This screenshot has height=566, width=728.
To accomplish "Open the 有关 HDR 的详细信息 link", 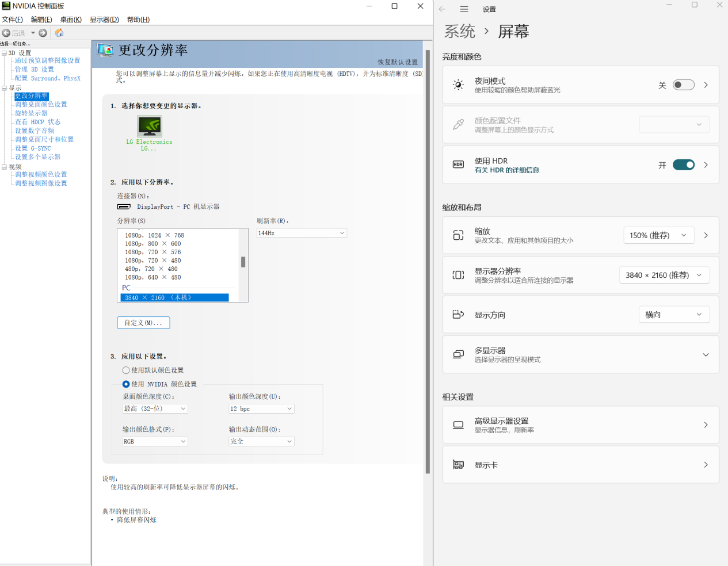I will (x=507, y=170).
